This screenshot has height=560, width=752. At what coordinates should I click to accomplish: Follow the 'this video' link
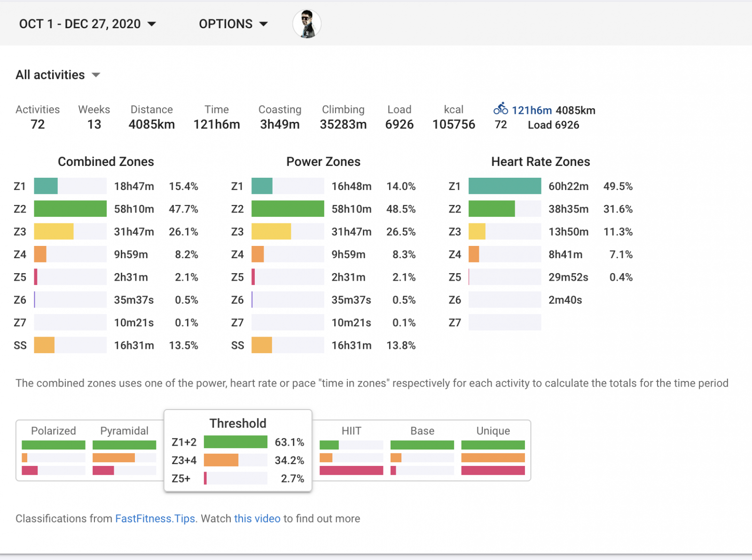coord(257,519)
